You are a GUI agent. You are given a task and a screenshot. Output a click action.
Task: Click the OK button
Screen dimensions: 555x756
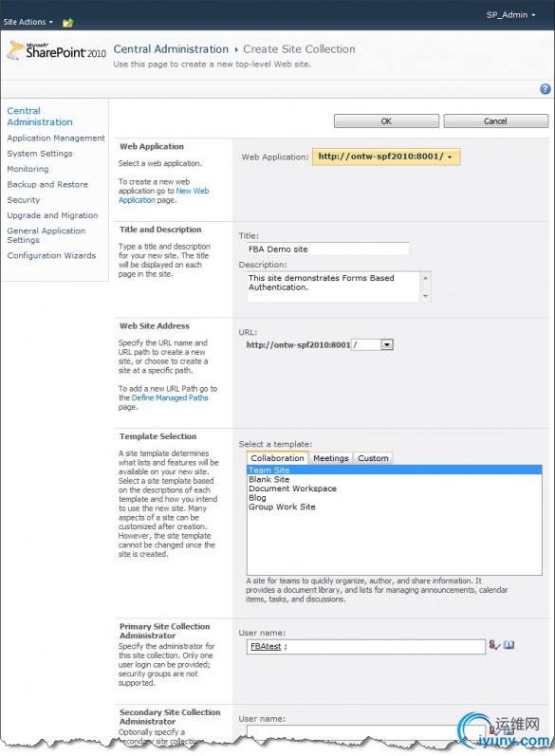(x=386, y=121)
